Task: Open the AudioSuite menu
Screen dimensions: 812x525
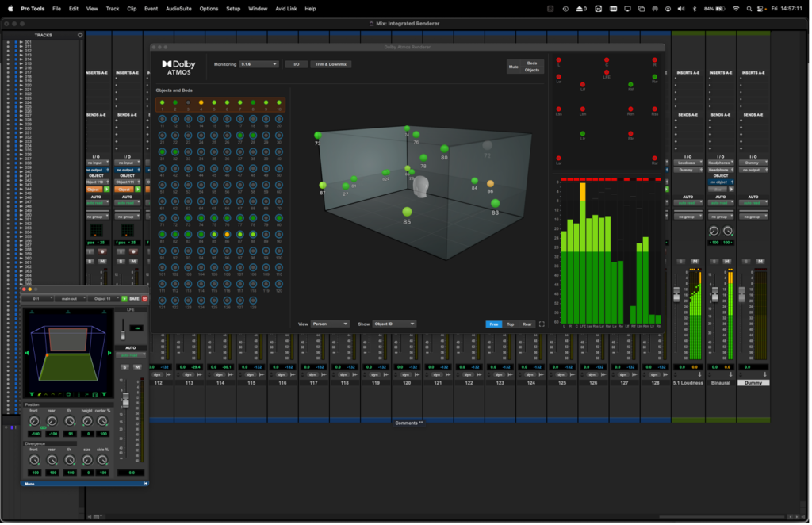Action: tap(178, 9)
